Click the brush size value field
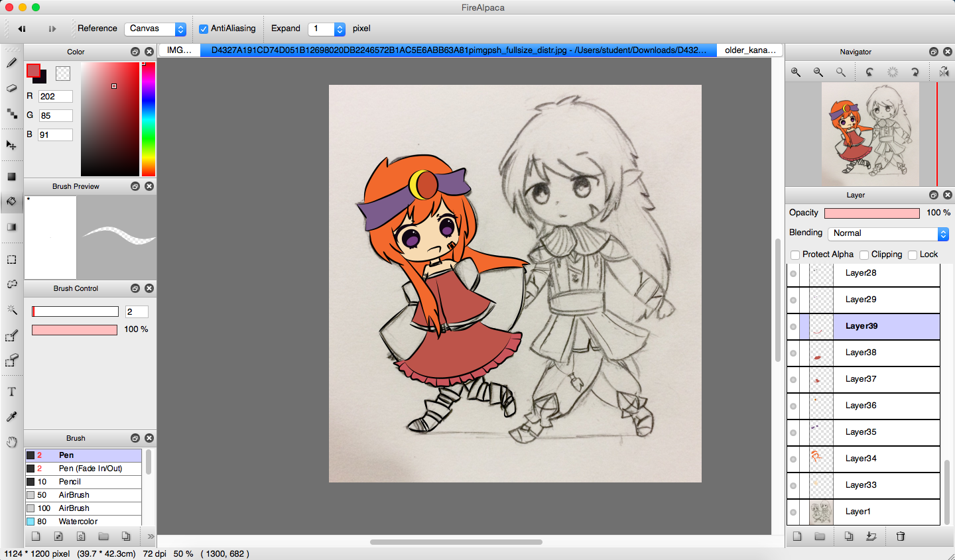Viewport: 955px width, 560px height. point(137,311)
